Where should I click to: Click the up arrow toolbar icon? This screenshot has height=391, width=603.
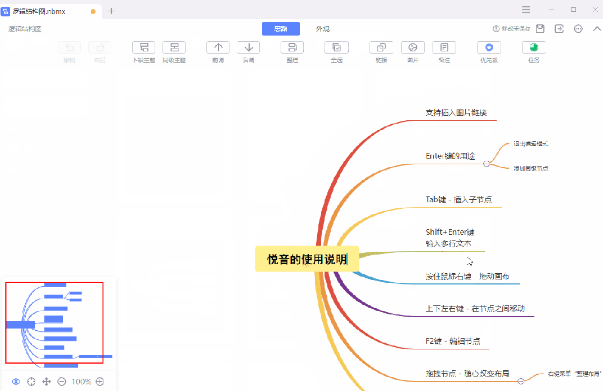[x=218, y=48]
